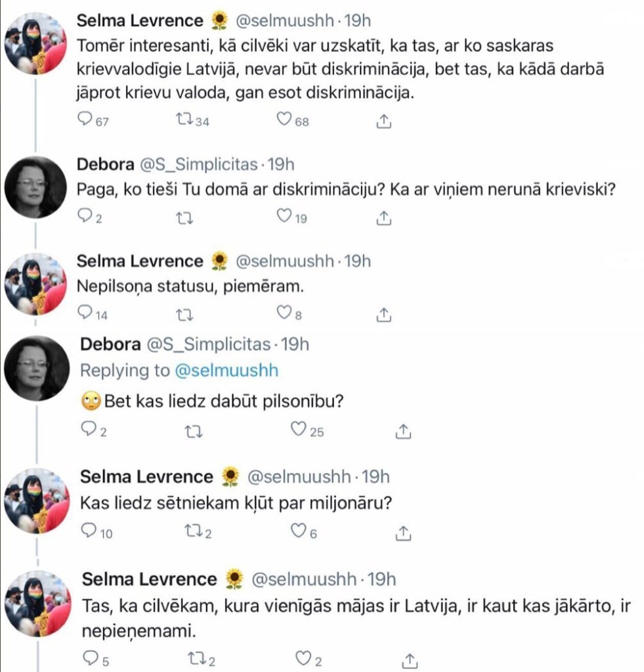Share the last tweet about Latvija
Screen dimensions: 644x672
[409, 658]
